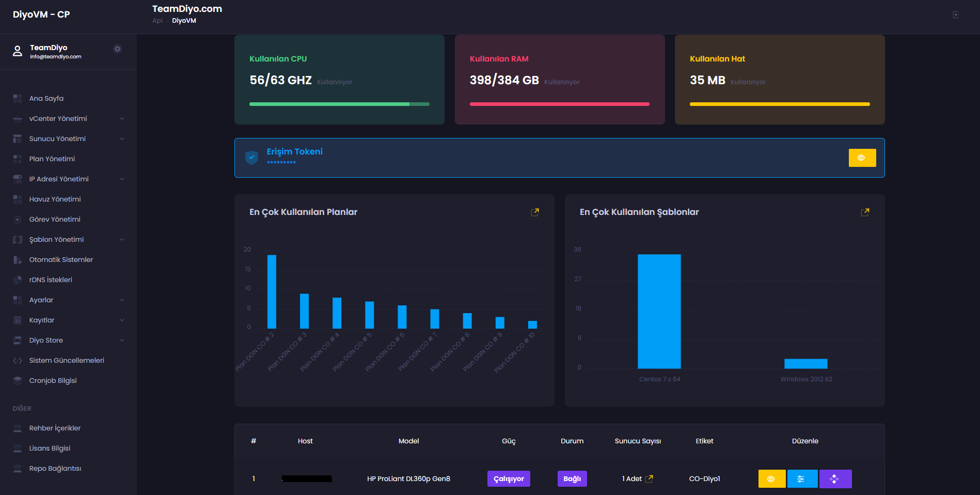Viewport: 980px width, 495px height.
Task: Click the logout icon in top-right corner
Action: 956,15
